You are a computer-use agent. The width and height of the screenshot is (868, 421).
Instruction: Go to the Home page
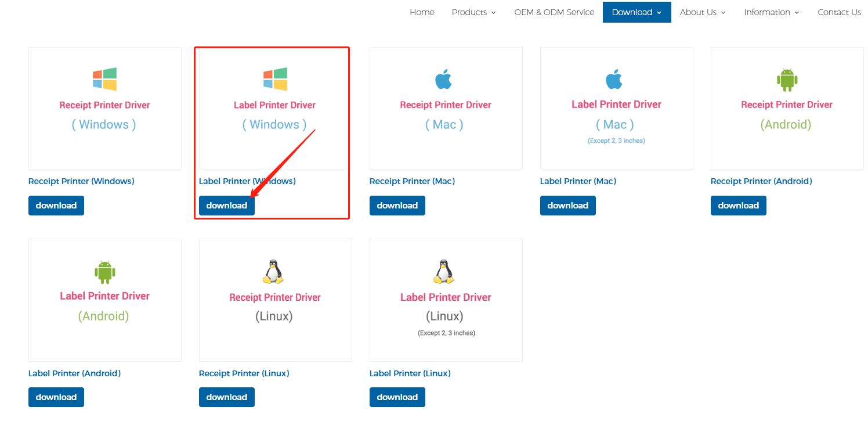tap(422, 12)
